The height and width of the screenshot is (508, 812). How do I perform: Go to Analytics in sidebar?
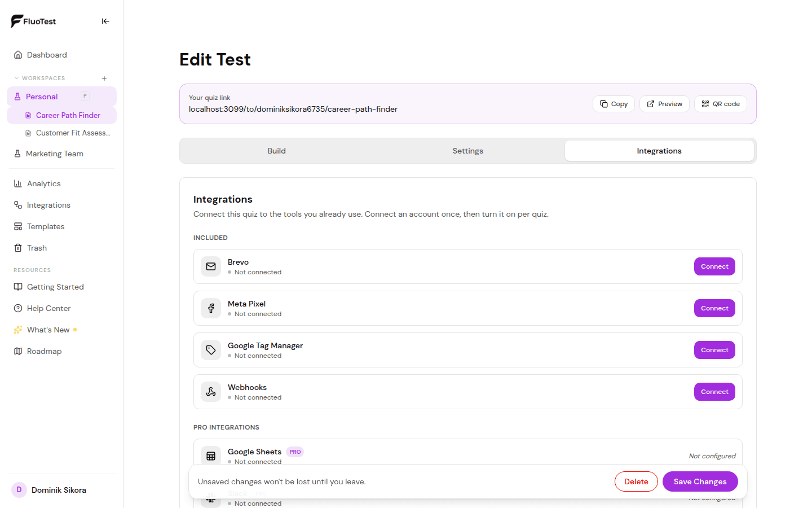click(x=61, y=183)
